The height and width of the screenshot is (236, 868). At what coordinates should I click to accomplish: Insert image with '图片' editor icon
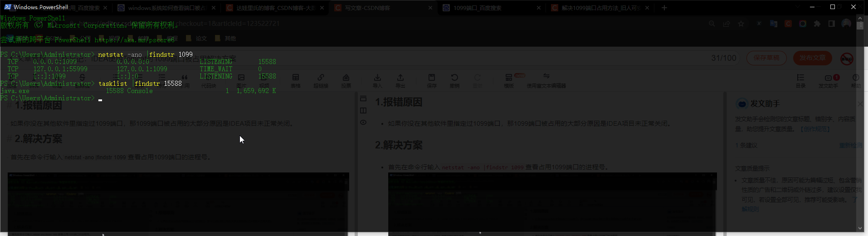click(241, 81)
